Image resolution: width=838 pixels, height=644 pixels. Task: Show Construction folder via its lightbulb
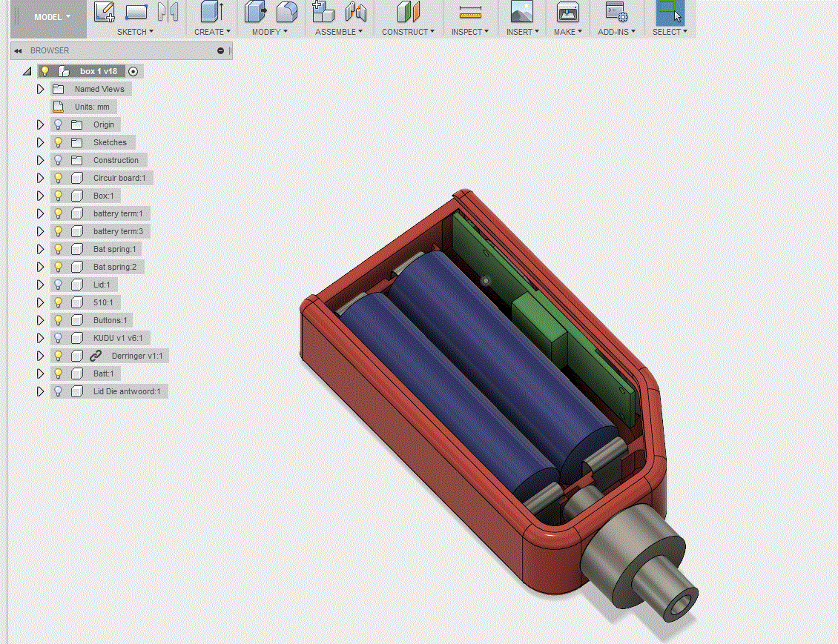point(59,160)
